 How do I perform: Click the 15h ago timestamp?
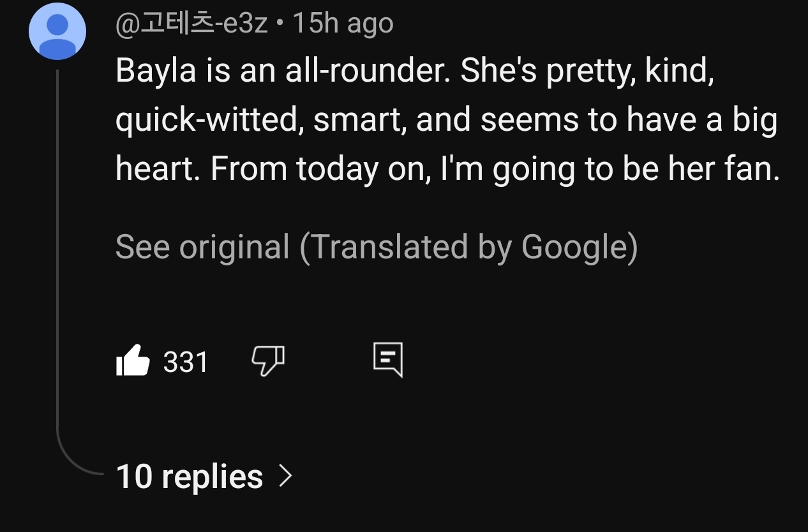point(343,24)
